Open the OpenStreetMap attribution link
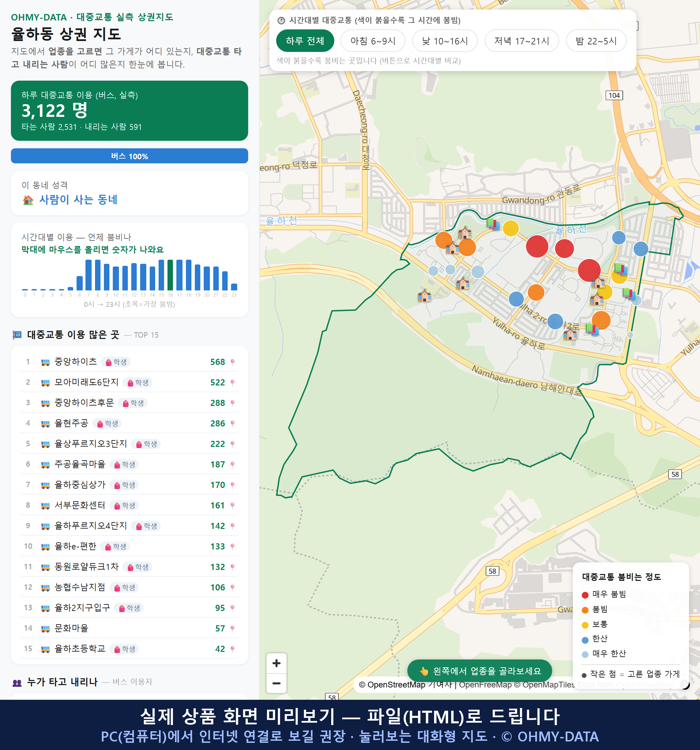Viewport: 700px width, 750px height. tap(396, 684)
